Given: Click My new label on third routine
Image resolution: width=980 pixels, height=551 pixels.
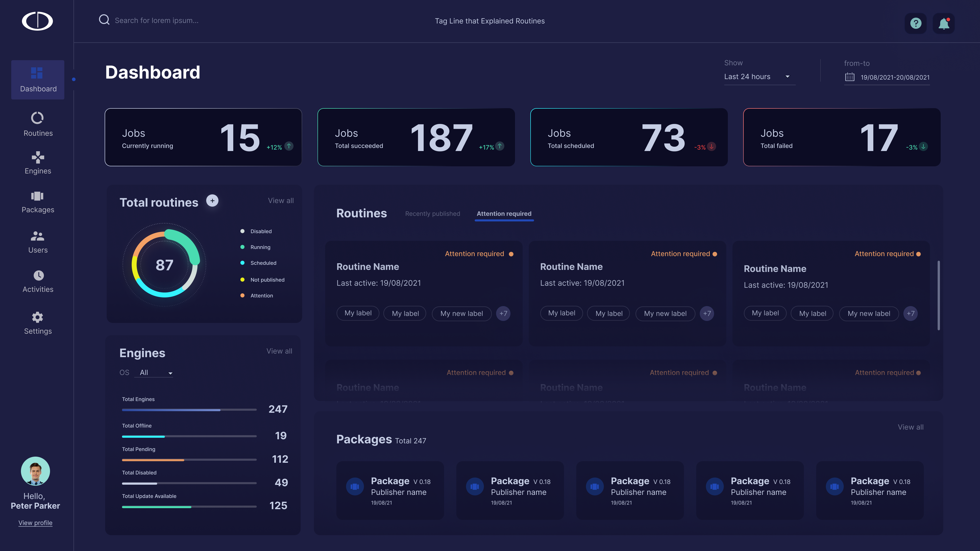Looking at the screenshot, I should 869,314.
